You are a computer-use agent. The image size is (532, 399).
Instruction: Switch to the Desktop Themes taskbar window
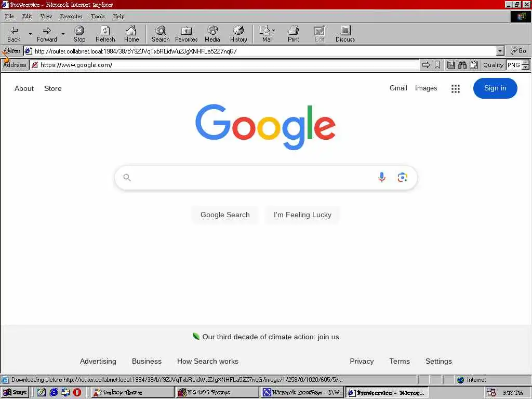(x=132, y=392)
